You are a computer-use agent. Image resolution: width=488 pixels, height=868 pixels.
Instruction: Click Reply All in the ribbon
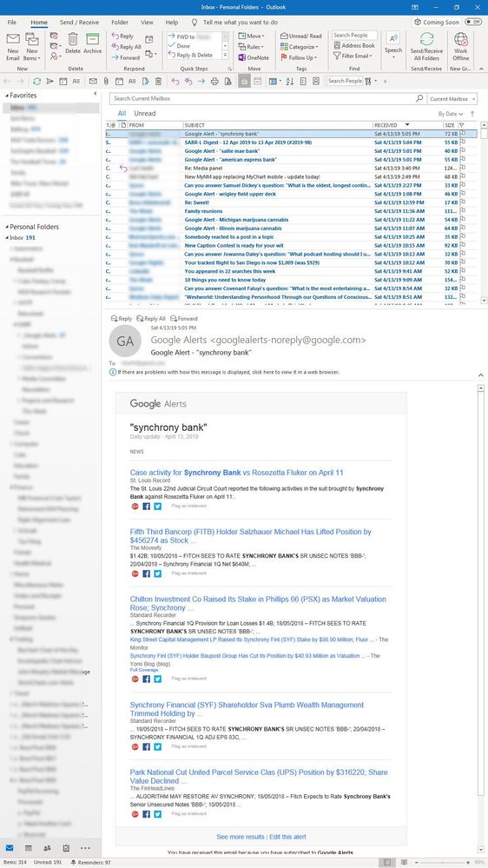click(x=126, y=47)
